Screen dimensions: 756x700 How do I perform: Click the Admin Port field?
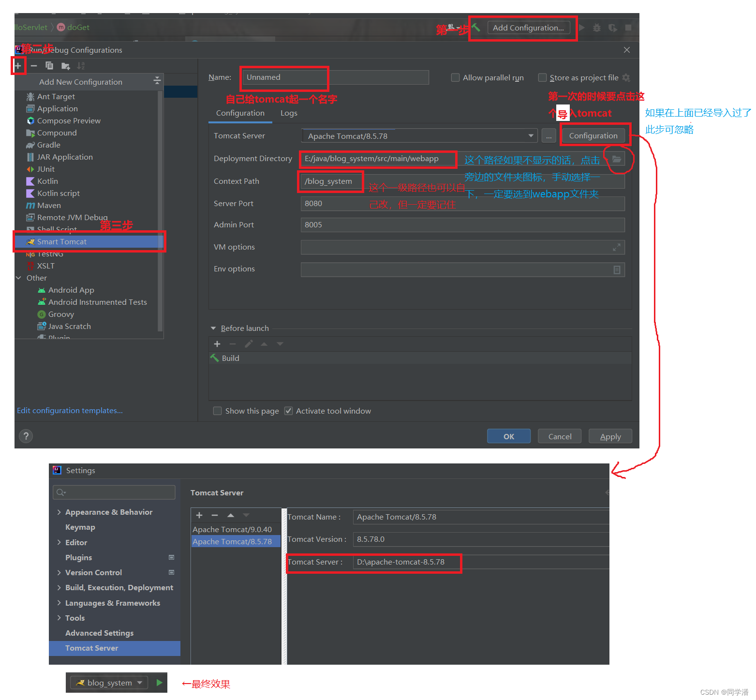(x=462, y=225)
